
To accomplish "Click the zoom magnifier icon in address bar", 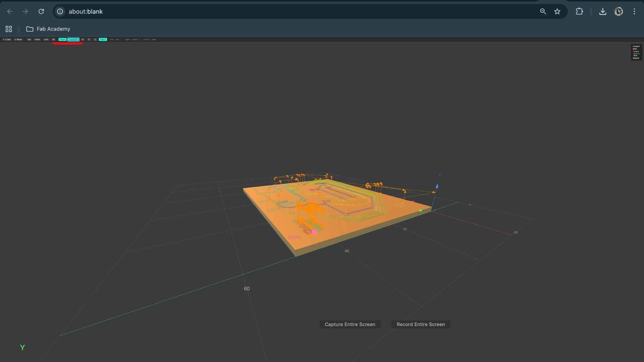I will tap(543, 11).
